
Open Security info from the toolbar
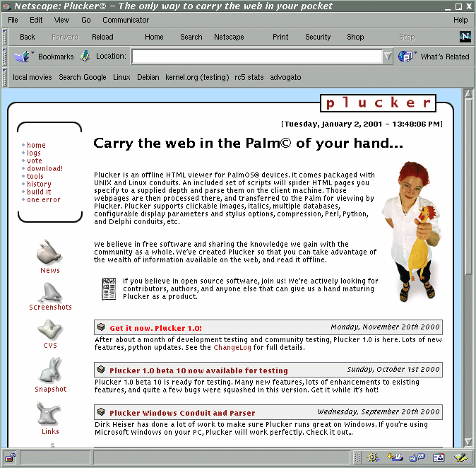[318, 37]
